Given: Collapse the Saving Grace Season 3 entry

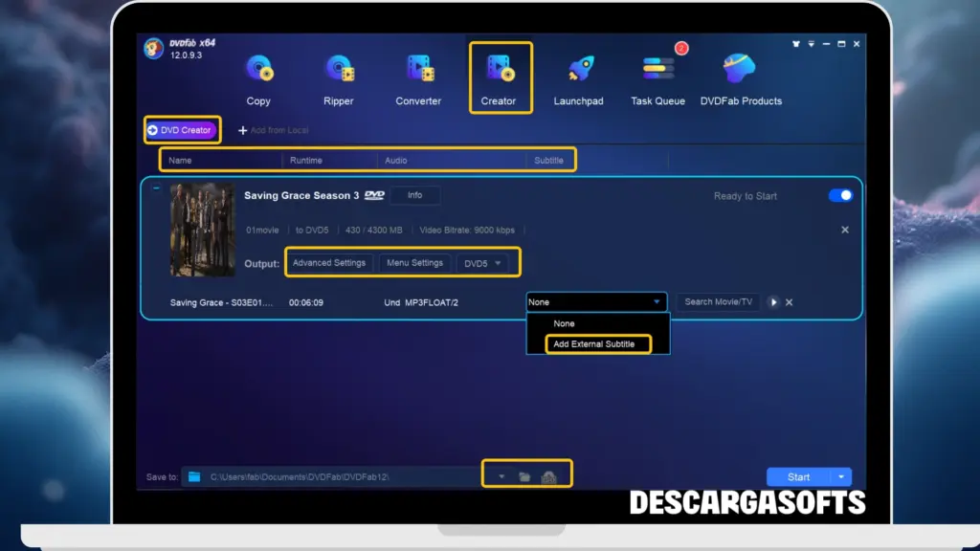Looking at the screenshot, I should click(158, 189).
